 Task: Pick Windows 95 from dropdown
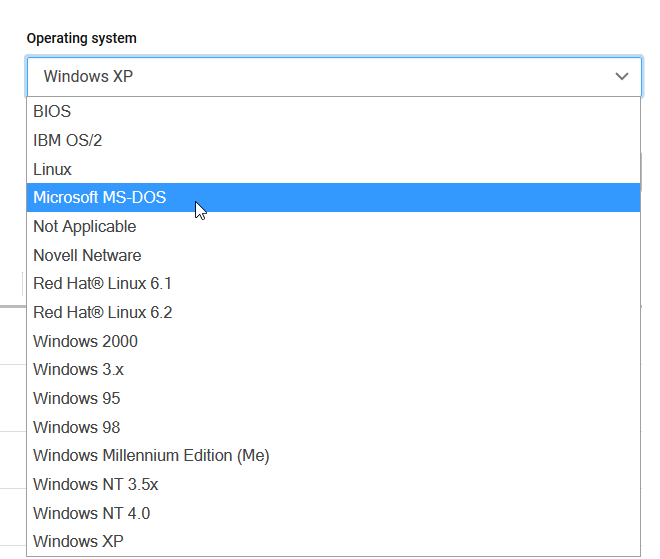333,398
